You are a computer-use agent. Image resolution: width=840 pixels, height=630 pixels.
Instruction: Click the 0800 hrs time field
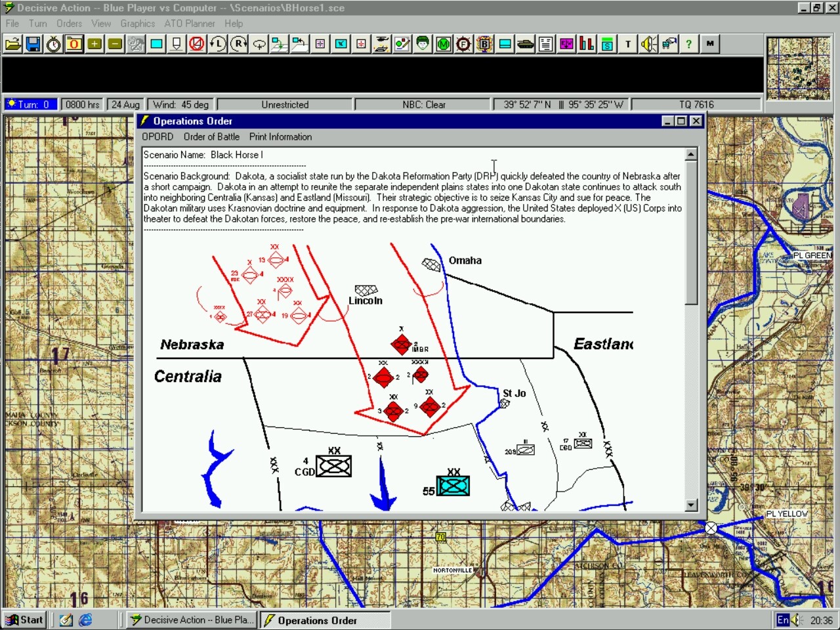click(x=82, y=104)
